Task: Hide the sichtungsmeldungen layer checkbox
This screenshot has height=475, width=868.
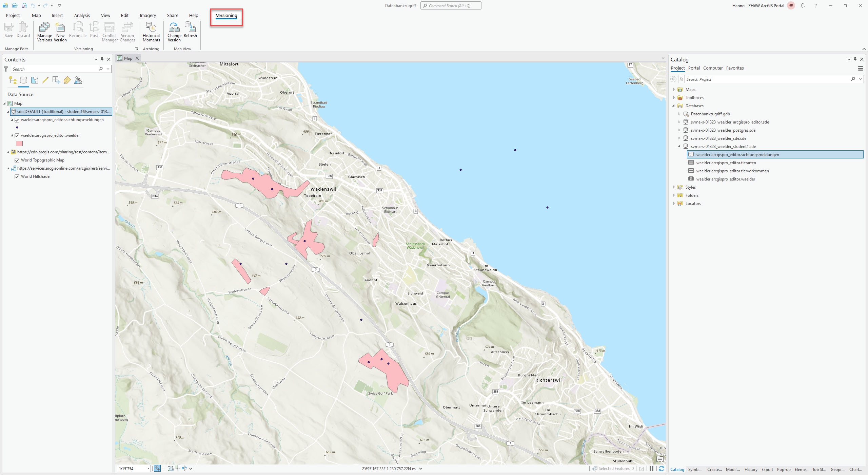Action: (x=17, y=120)
